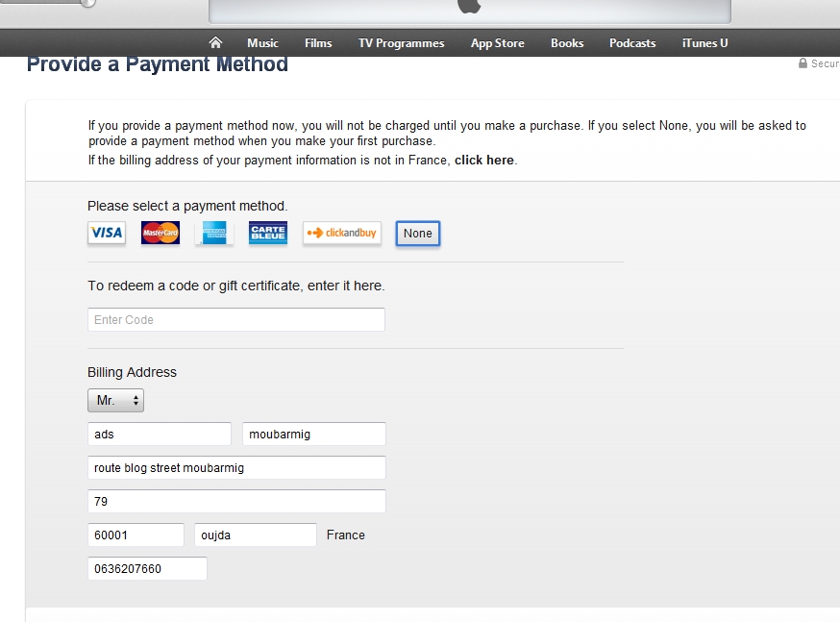Select the Visa payment option
The image size is (840, 622).
point(107,233)
